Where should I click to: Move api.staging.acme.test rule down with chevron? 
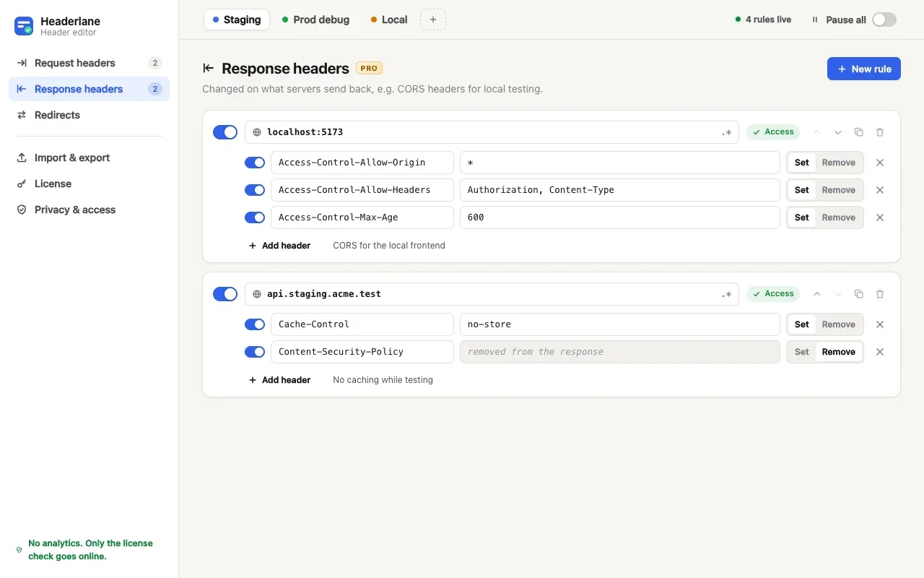pos(838,294)
